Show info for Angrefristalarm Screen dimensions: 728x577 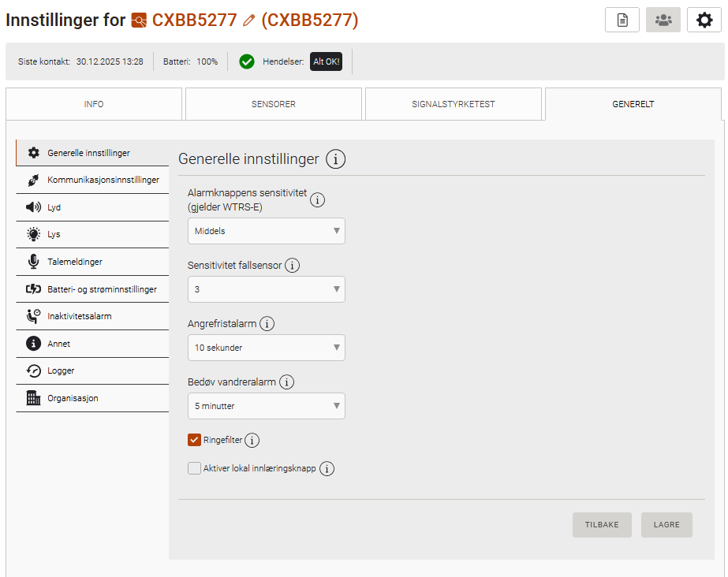267,324
